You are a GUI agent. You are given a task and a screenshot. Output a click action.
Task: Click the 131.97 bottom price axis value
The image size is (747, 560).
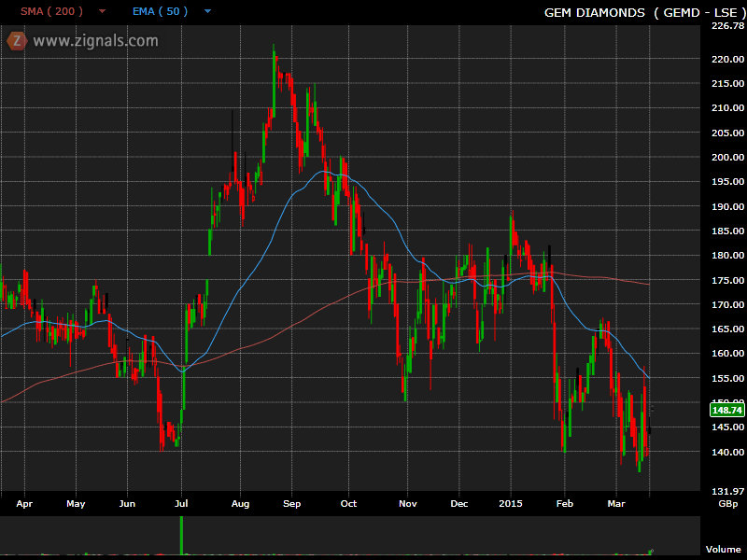coord(727,491)
